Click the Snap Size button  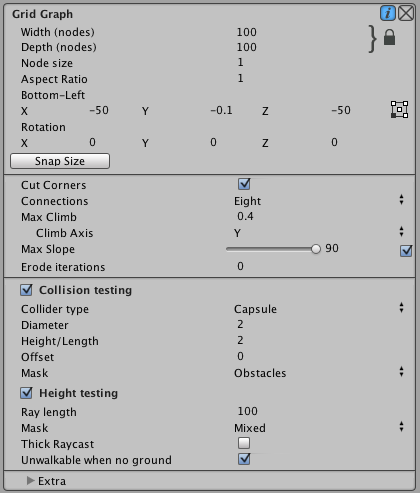(x=60, y=161)
